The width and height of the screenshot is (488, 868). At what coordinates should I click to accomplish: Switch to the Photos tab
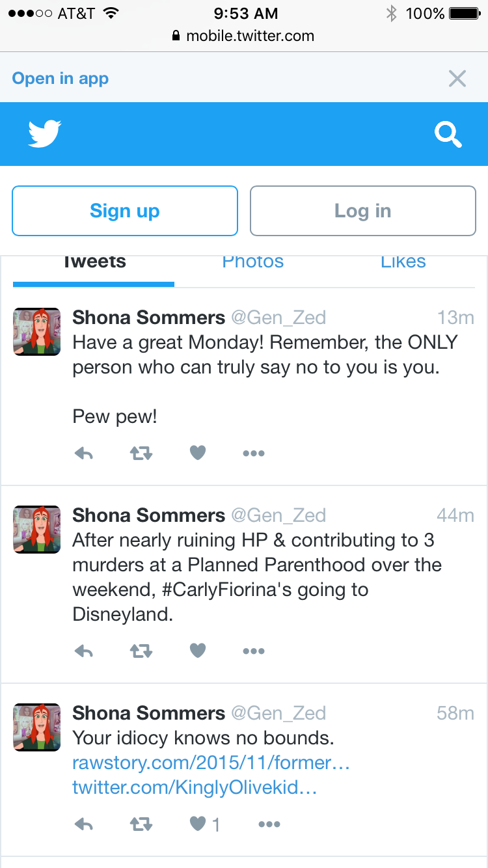[253, 262]
